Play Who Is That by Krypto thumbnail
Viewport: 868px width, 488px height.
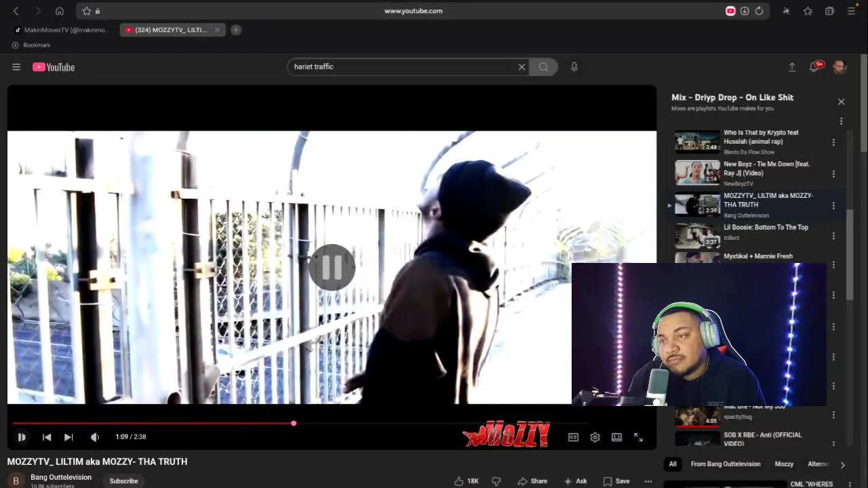[697, 142]
